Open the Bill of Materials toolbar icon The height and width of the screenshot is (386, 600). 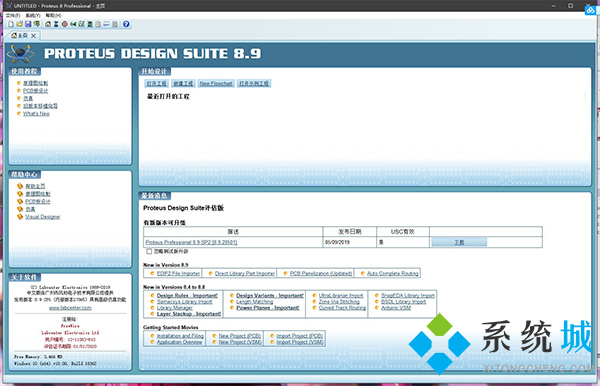click(x=98, y=24)
